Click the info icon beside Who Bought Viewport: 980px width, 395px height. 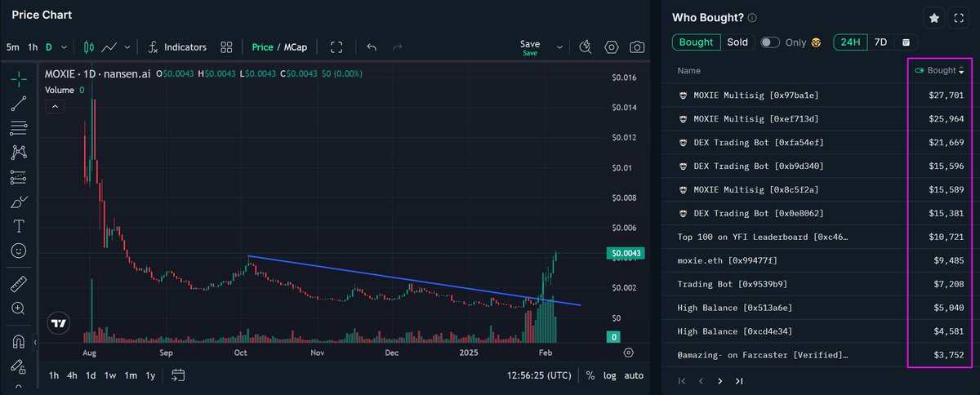tap(752, 17)
